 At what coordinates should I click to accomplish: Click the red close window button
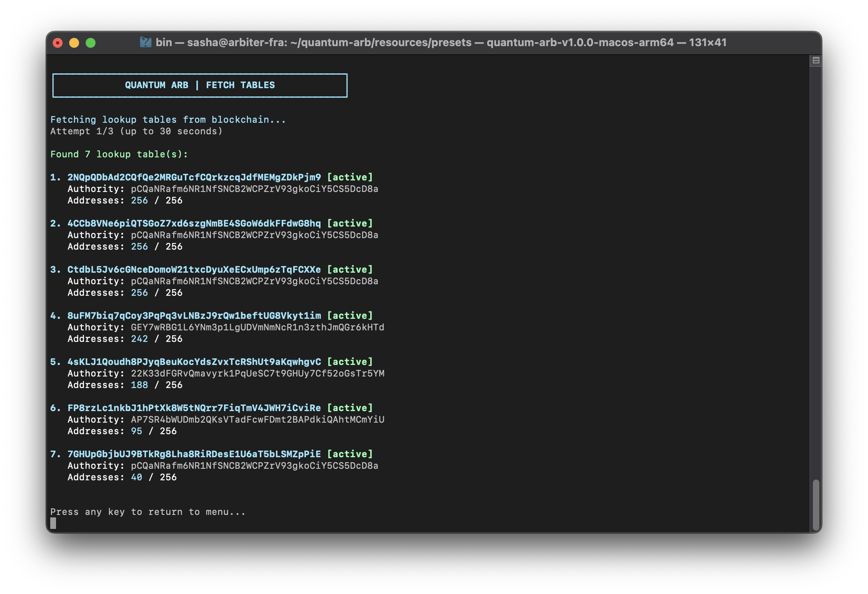[58, 43]
